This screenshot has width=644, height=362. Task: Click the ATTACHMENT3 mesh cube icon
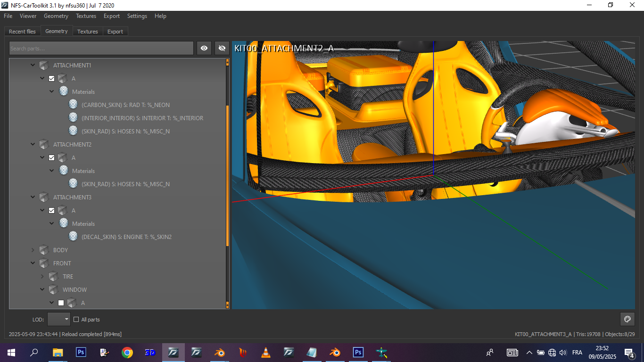(44, 197)
